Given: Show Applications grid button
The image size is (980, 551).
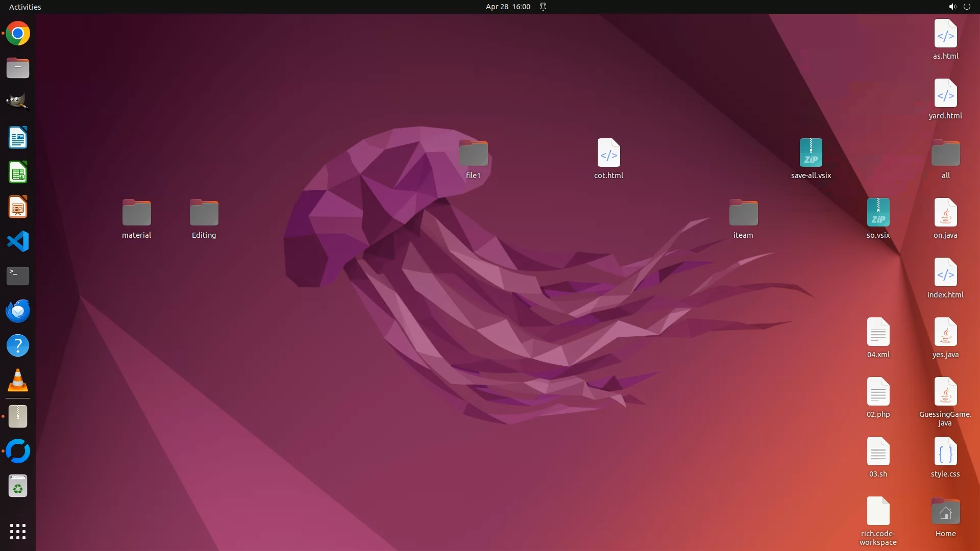Looking at the screenshot, I should 18,532.
